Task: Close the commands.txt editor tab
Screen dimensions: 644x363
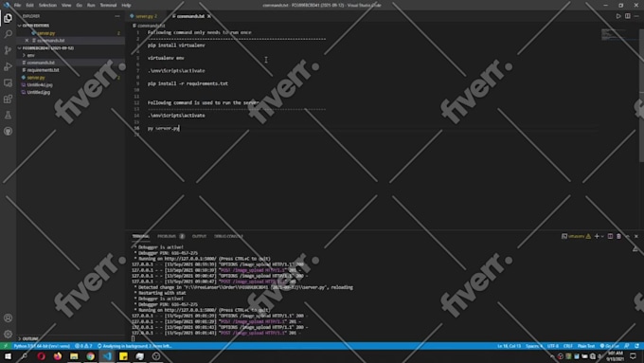Action: pos(209,16)
